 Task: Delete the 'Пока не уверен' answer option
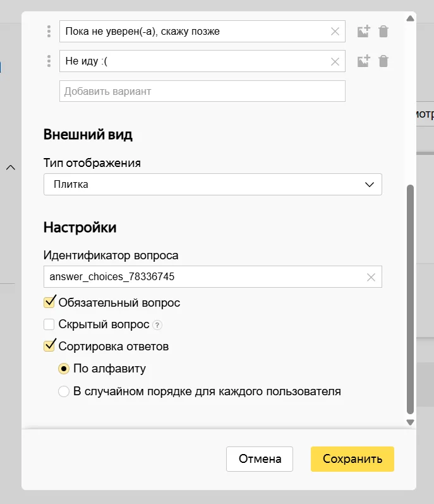[383, 31]
